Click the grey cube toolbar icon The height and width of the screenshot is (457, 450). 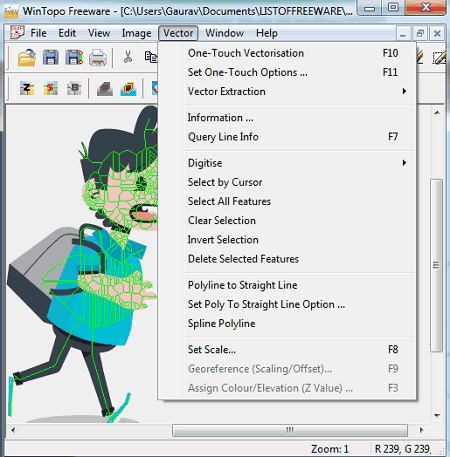tap(105, 89)
